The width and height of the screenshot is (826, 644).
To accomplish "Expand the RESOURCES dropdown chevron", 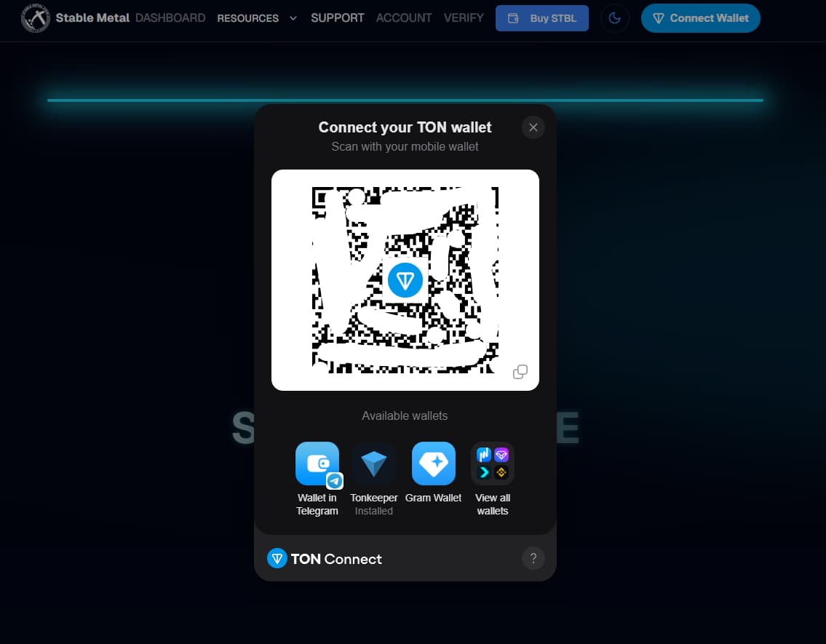I will coord(293,18).
